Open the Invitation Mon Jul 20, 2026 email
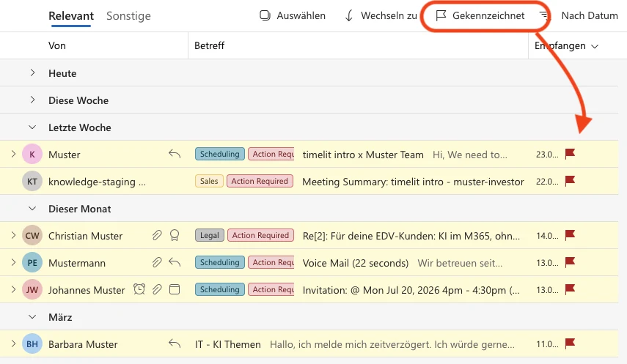 point(411,290)
